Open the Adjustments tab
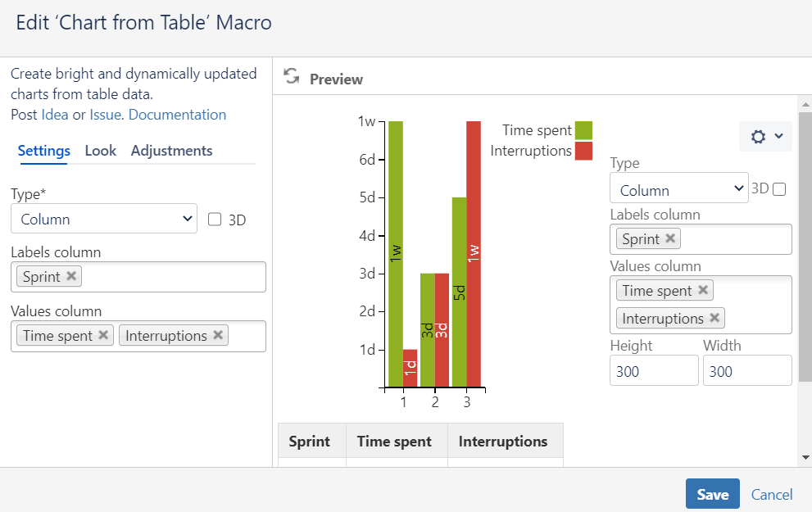Viewport: 812px width, 512px height. [171, 151]
